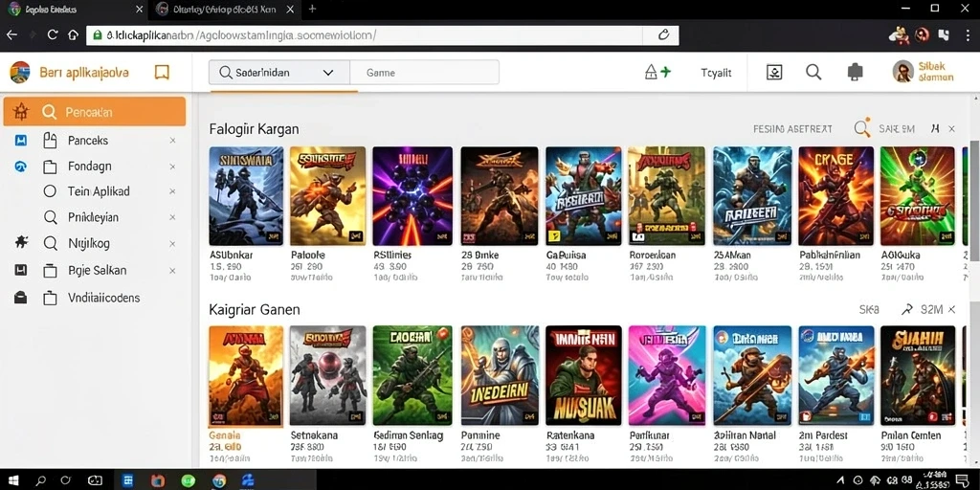Open the magnifier search icon in header
The height and width of the screenshot is (490, 980).
pos(813,72)
